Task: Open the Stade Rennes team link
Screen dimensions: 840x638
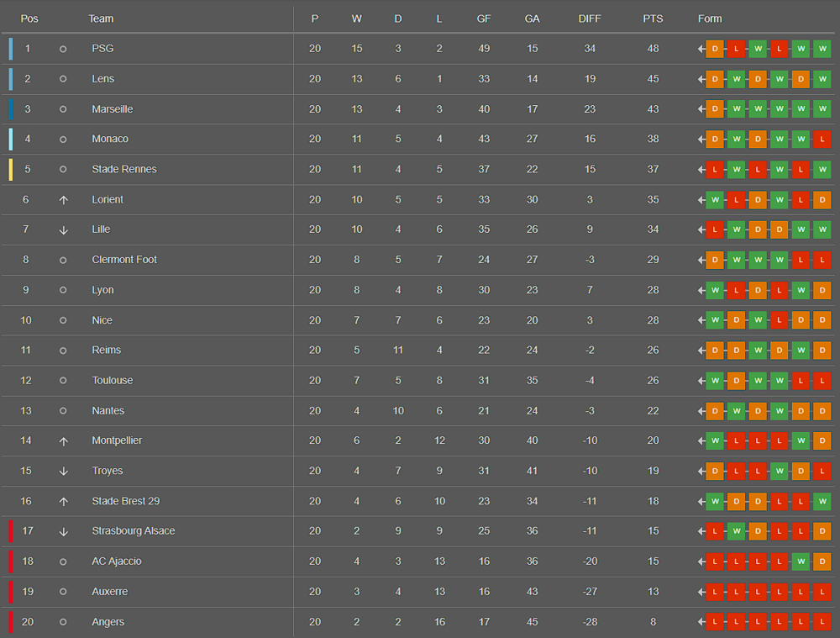Action: point(124,169)
